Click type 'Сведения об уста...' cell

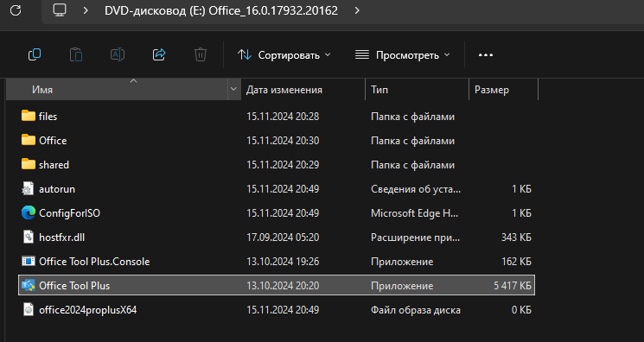click(x=416, y=189)
